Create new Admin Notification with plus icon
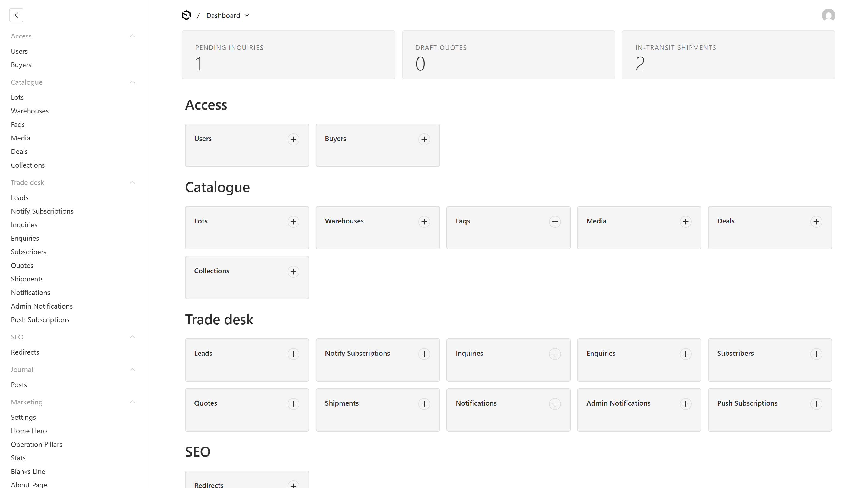Viewport: 868px width, 488px height. pos(686,404)
